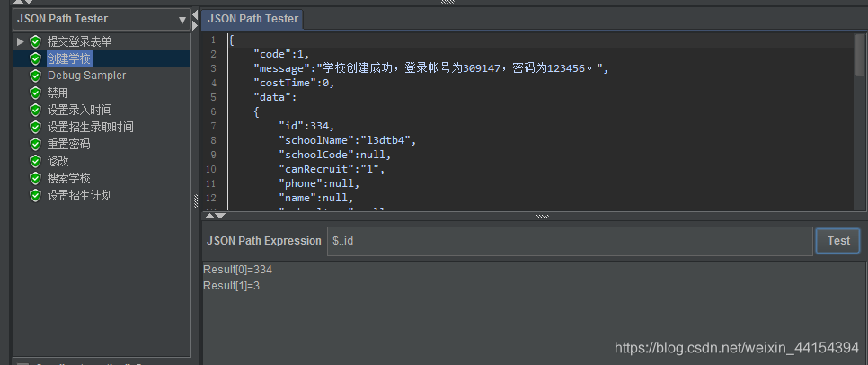Select the Debug Sampler result
Screen dimensions: 868x365
[x=86, y=76]
